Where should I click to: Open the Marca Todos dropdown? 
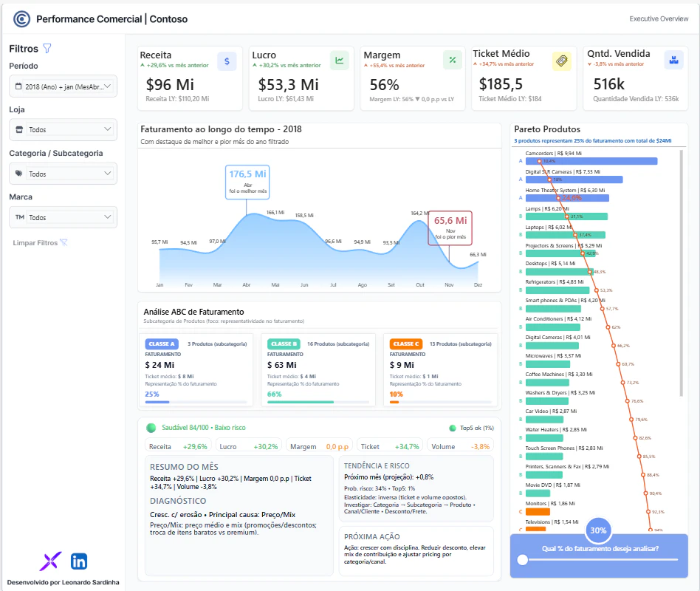(63, 217)
